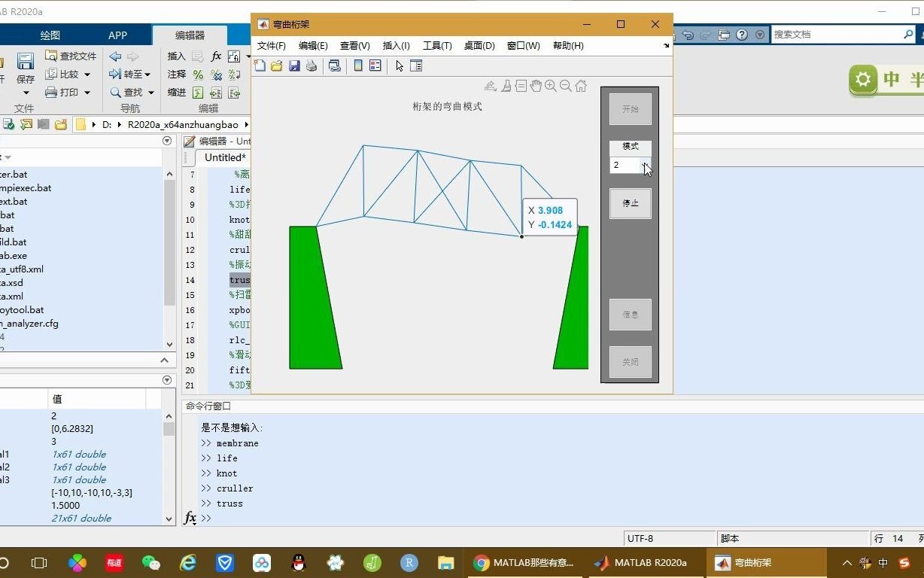Open the 查看(V) menu in figure window

coord(354,46)
